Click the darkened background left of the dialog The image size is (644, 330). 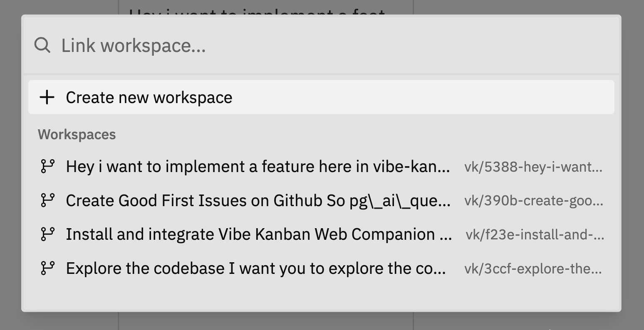pos(10,166)
